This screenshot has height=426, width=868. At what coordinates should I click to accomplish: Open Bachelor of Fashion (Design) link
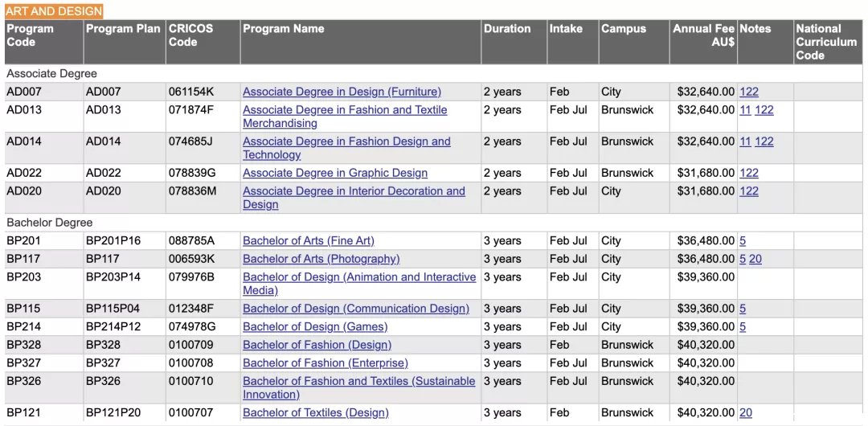(317, 345)
